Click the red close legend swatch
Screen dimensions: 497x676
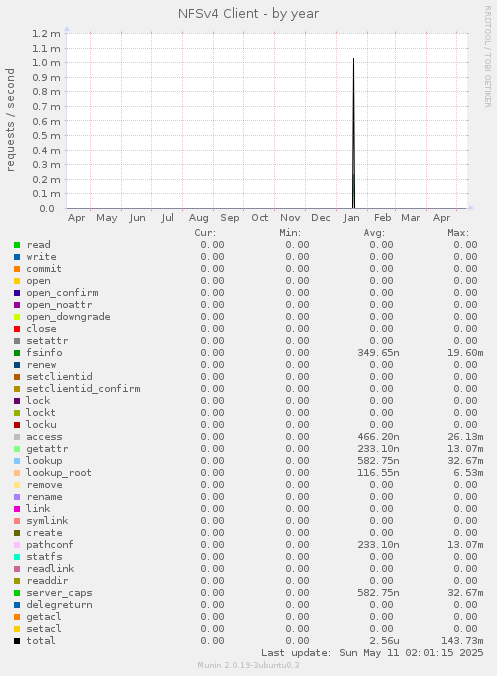pyautogui.click(x=17, y=329)
